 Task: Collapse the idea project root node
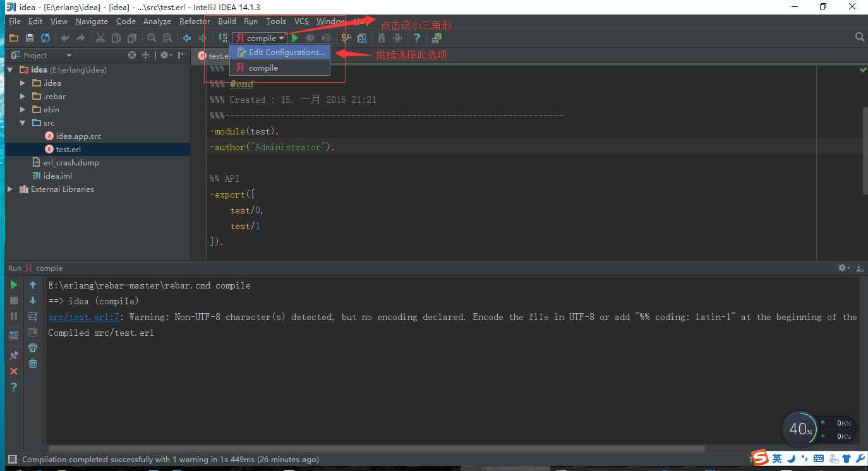point(10,70)
